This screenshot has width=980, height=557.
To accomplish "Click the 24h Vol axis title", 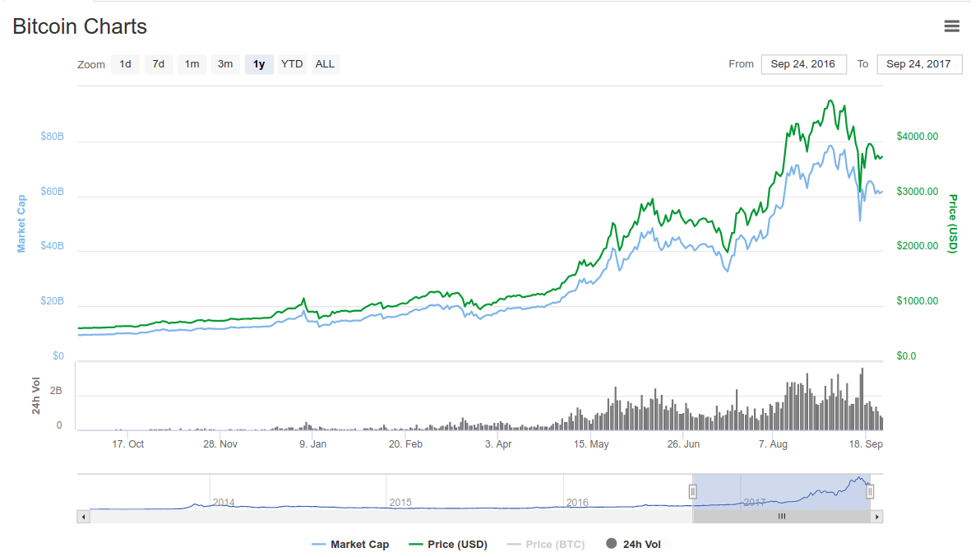I will click(35, 396).
